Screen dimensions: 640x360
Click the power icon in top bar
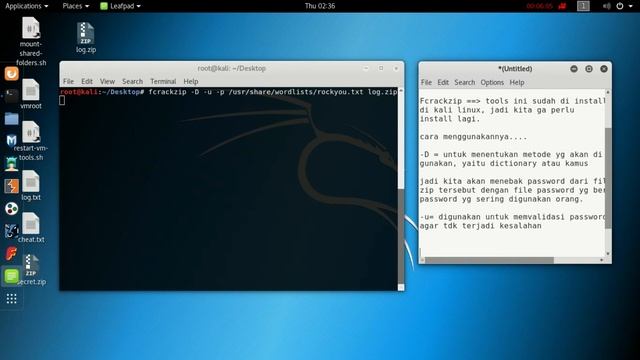click(620, 6)
